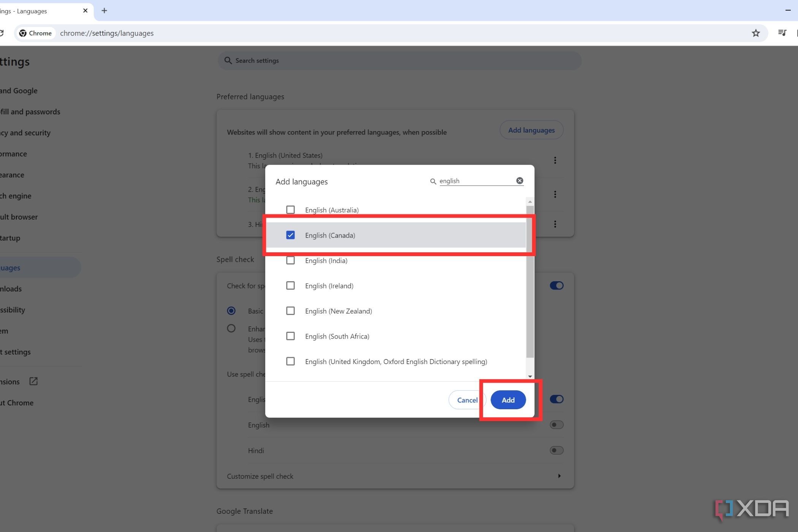Viewport: 798px width, 532px height.
Task: Toggle the spell check enable switch
Action: (x=556, y=286)
